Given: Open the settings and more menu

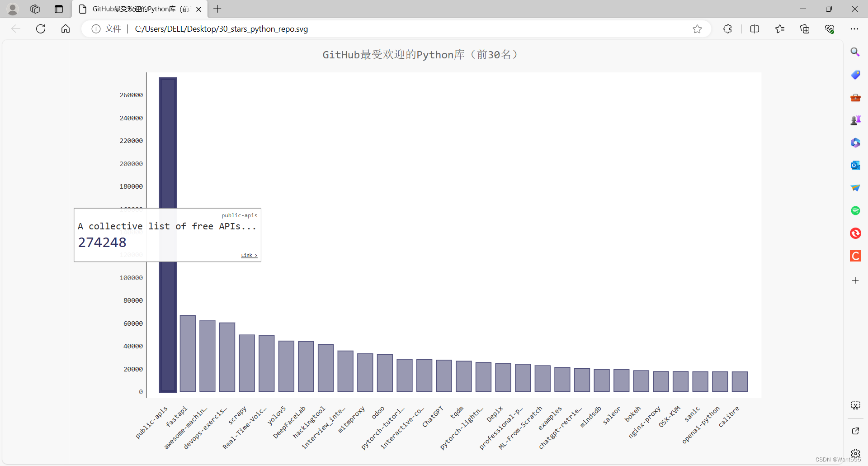Looking at the screenshot, I should point(854,29).
